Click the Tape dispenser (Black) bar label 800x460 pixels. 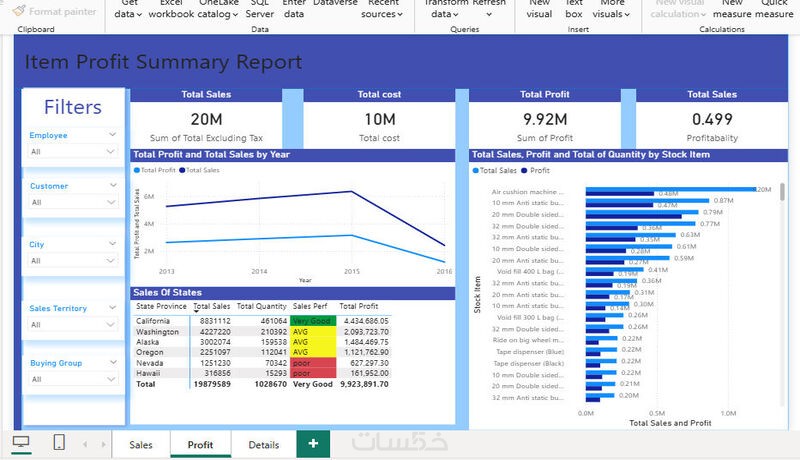529,364
